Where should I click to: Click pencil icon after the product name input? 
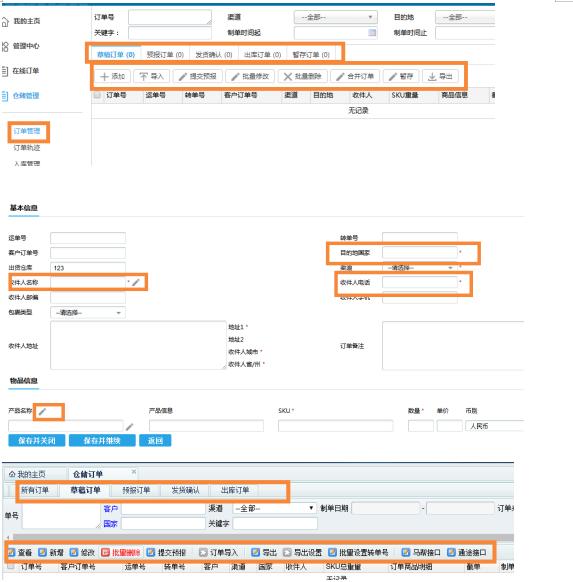point(129,427)
